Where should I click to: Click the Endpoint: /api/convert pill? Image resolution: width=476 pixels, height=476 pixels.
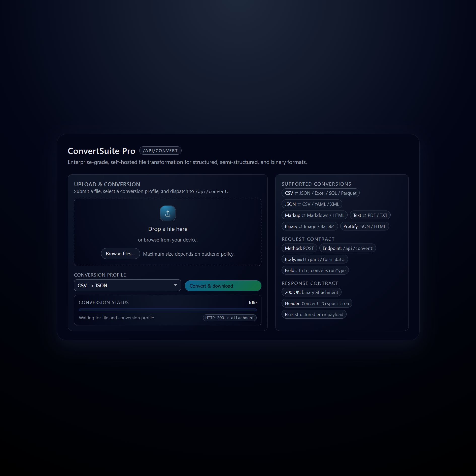click(x=348, y=248)
